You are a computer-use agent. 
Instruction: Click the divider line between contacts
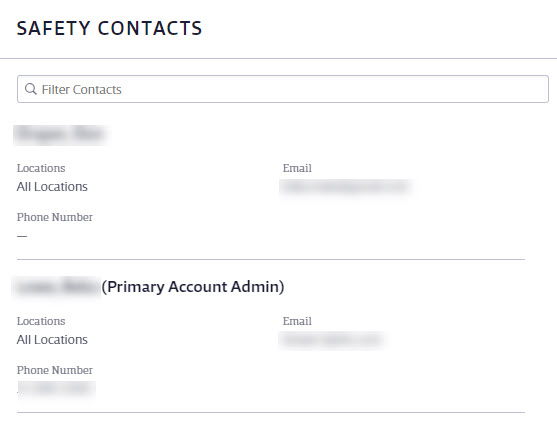(271, 260)
